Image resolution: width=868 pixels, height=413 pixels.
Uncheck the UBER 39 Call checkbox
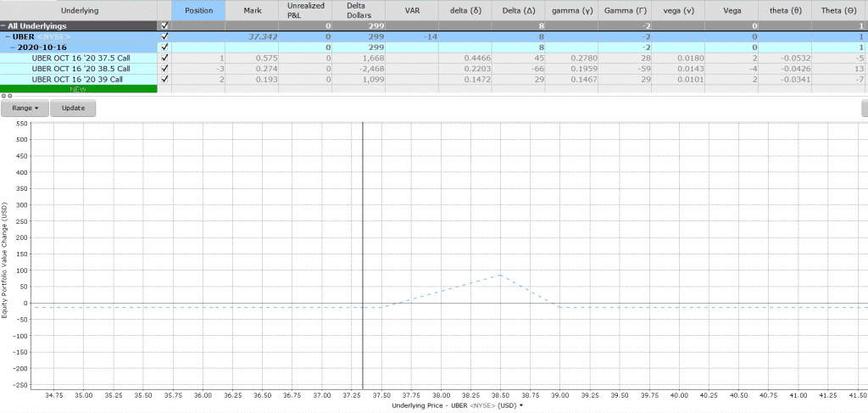pyautogui.click(x=164, y=79)
